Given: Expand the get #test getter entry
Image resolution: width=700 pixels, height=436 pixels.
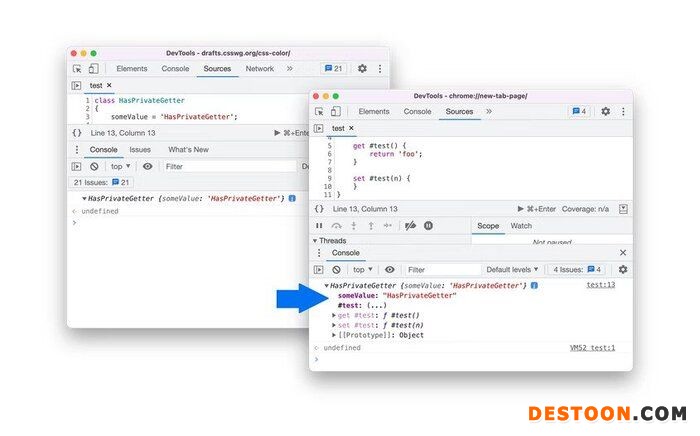Looking at the screenshot, I should point(334,315).
